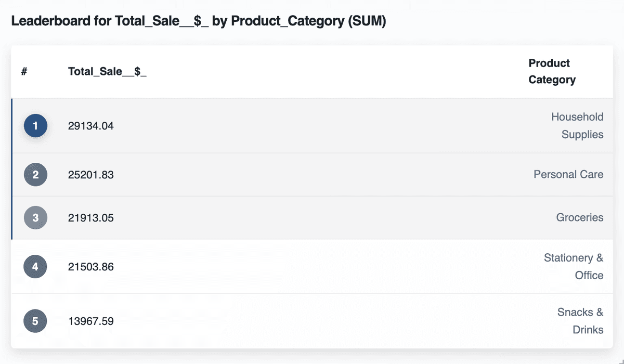The height and width of the screenshot is (364, 624).
Task: Click the rank 5 circle badge
Action: click(35, 321)
